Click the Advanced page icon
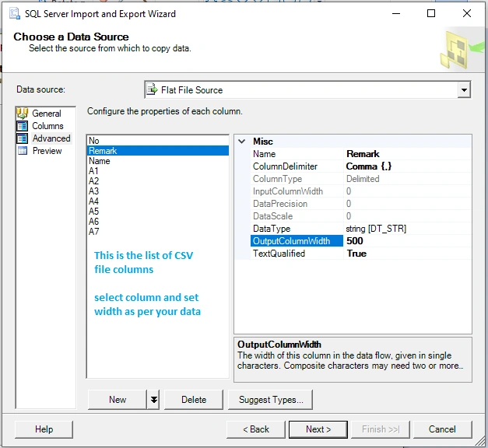The image size is (488, 448). 23,138
